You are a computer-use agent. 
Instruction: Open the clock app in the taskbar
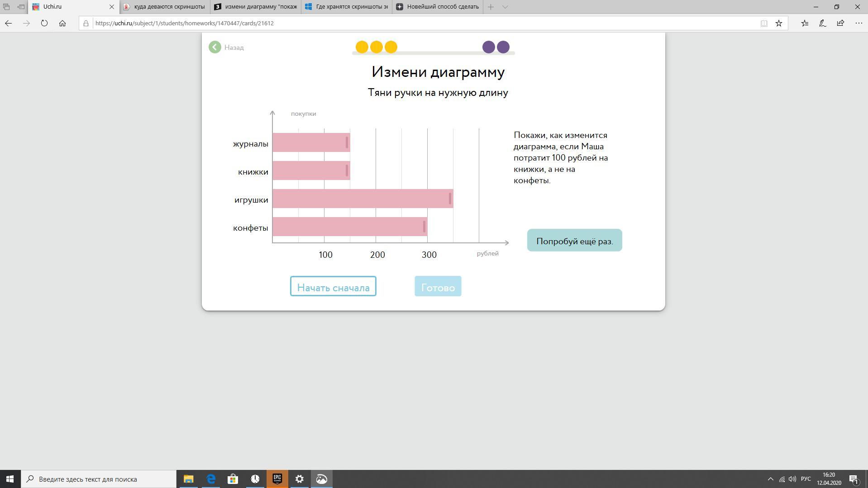click(x=255, y=479)
